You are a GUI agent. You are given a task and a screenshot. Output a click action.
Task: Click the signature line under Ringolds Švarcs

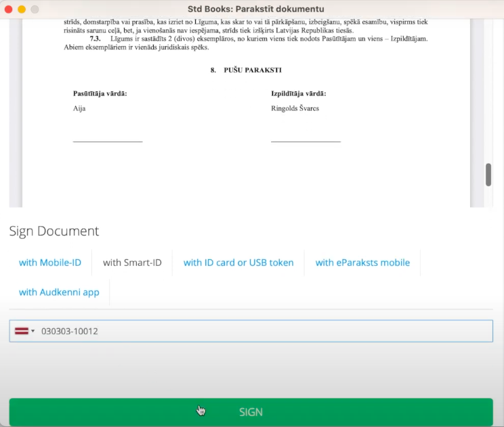tap(306, 141)
